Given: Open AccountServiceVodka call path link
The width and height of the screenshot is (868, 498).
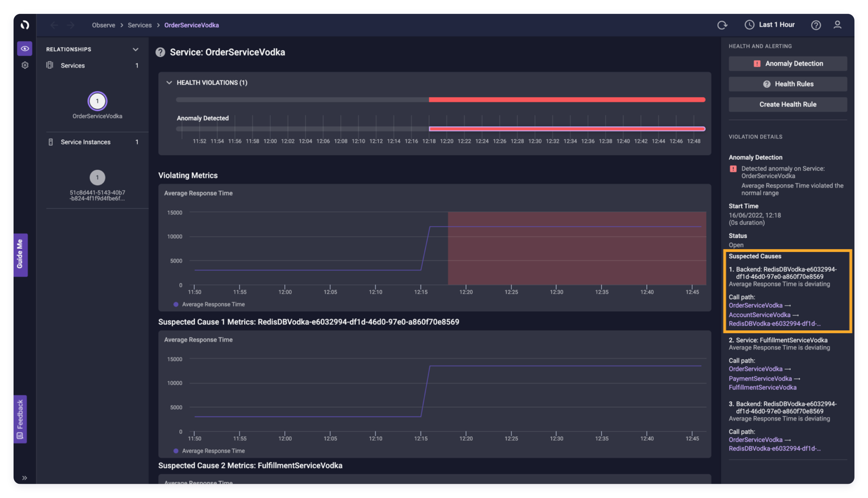Looking at the screenshot, I should [x=759, y=315].
